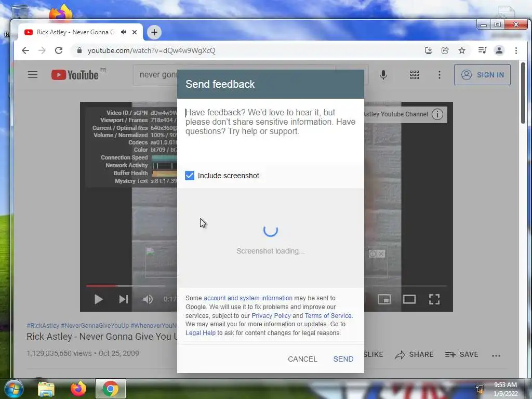Reload the YouTube page

pyautogui.click(x=59, y=50)
